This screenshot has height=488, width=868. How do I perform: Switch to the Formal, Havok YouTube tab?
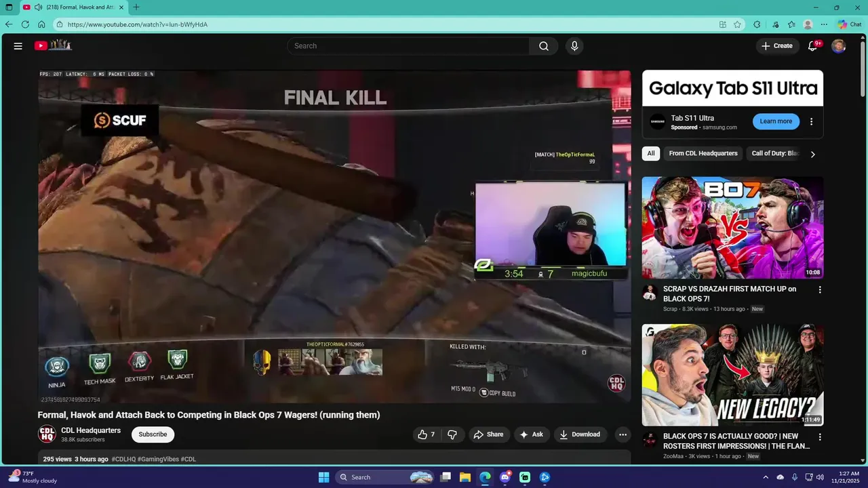[x=75, y=7]
